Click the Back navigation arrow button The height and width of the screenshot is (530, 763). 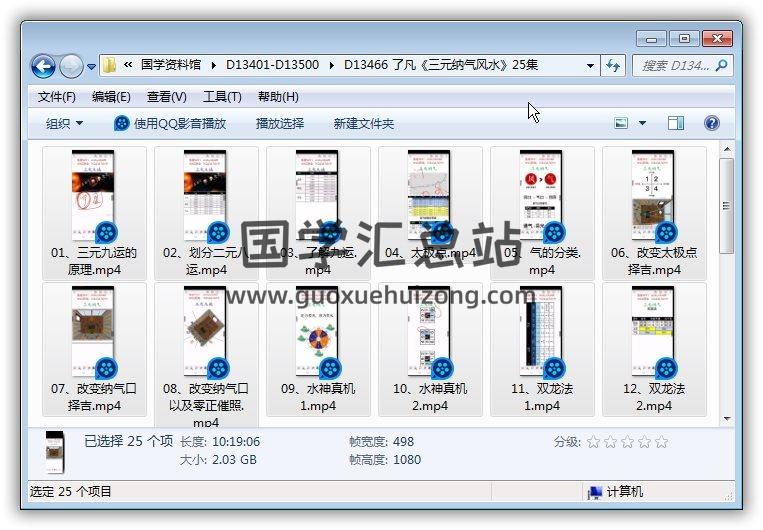click(x=44, y=67)
